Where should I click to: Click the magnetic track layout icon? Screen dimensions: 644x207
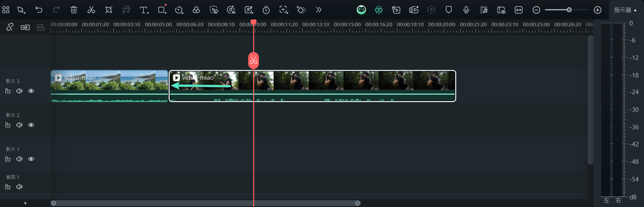click(40, 28)
